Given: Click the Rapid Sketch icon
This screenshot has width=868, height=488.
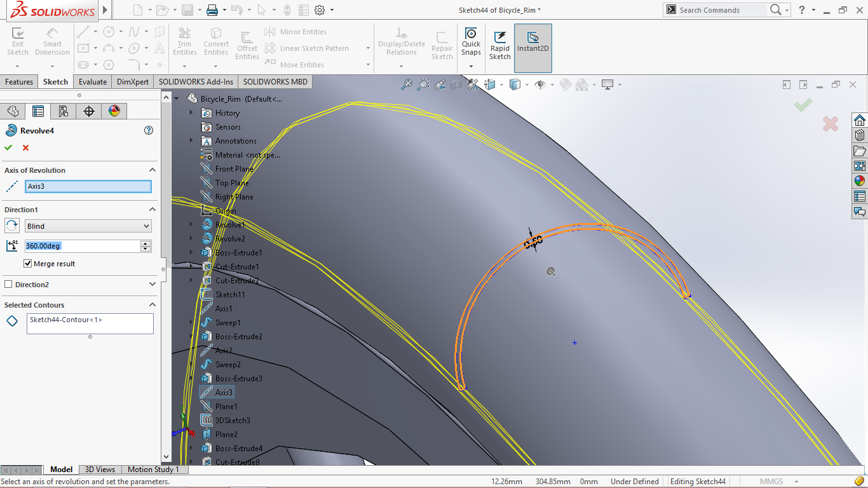Looking at the screenshot, I should pyautogui.click(x=499, y=41).
